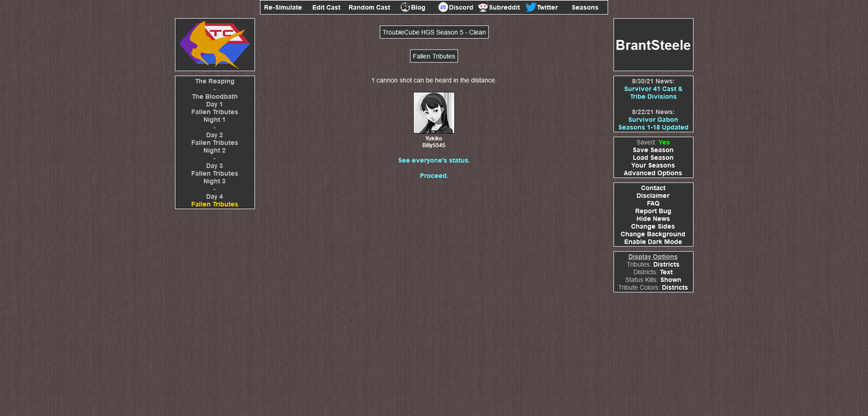Open the Blog icon in top bar
Screen dimensions: 868x416
coord(406,7)
